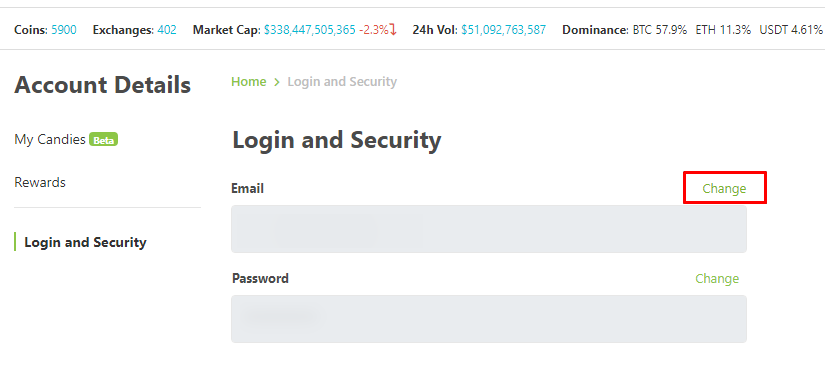Open the Coins count 5900
Image resolution: width=825 pixels, height=378 pixels.
point(64,30)
